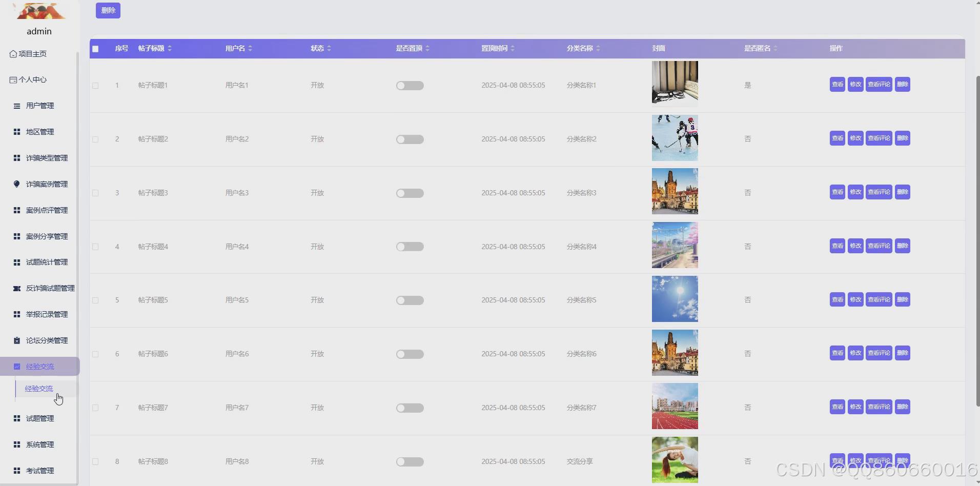This screenshot has width=980, height=486.
Task: Click the page vertical scrollbar
Action: (977, 241)
